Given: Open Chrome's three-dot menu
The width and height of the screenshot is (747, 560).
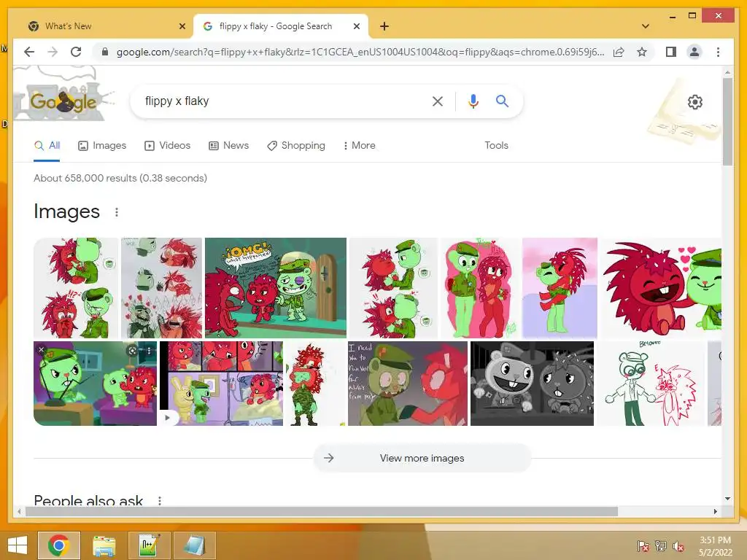Looking at the screenshot, I should [x=718, y=52].
